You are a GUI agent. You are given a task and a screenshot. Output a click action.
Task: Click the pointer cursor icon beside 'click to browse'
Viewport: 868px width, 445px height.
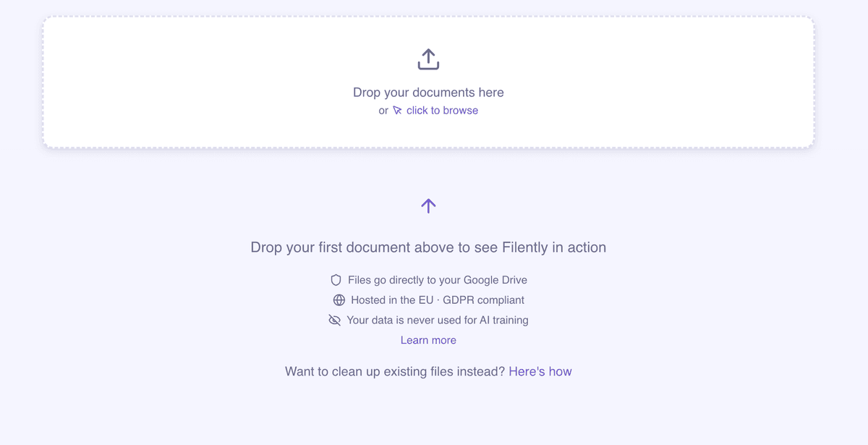[397, 110]
